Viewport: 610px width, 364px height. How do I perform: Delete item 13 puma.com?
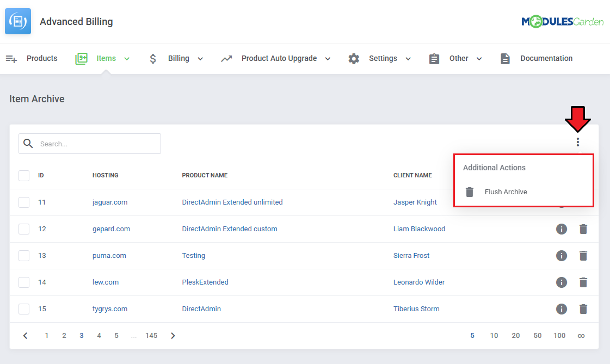click(583, 256)
